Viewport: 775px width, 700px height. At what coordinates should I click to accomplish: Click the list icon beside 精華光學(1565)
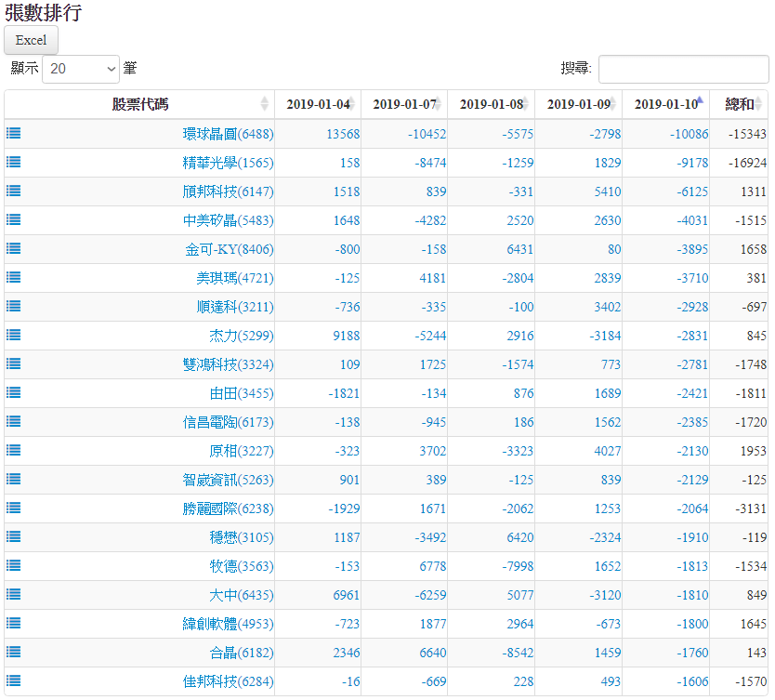click(x=14, y=162)
